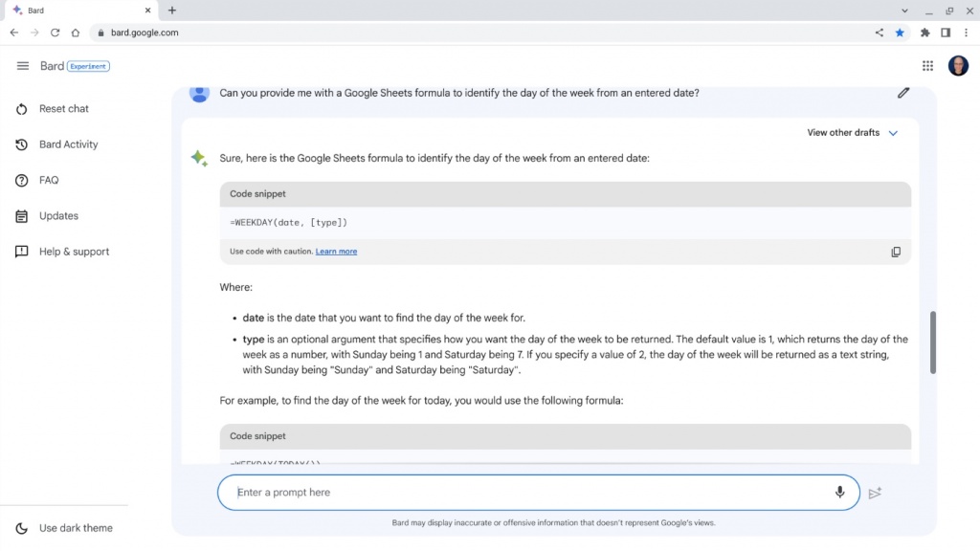Click the Reset chat icon
Screen dimensions: 980x551
point(21,109)
